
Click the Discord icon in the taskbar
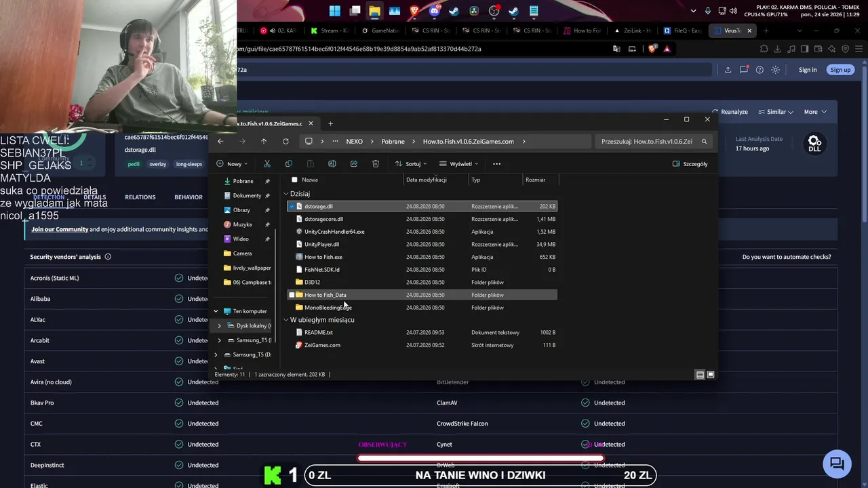(x=435, y=11)
